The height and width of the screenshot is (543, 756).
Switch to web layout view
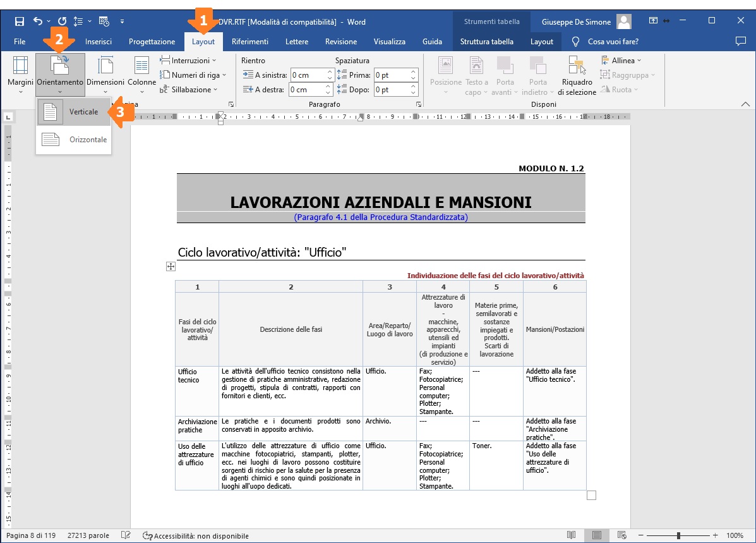point(621,535)
